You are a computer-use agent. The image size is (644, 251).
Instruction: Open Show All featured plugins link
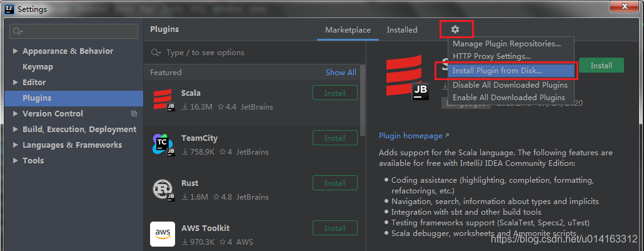[x=341, y=73]
